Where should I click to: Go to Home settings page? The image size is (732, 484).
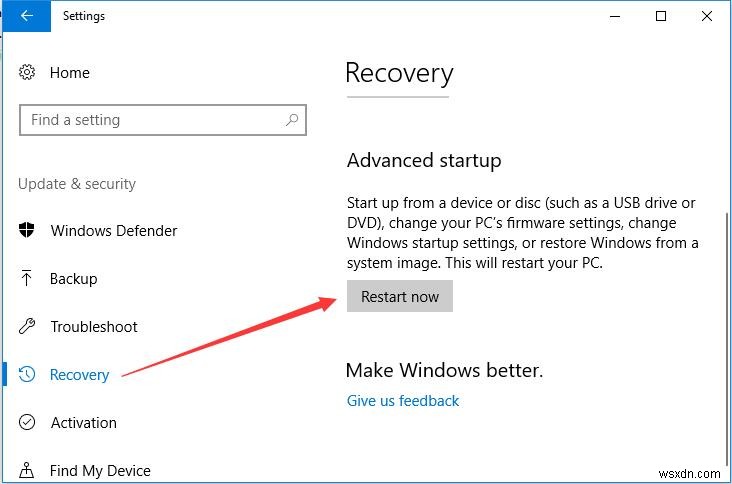coord(69,73)
